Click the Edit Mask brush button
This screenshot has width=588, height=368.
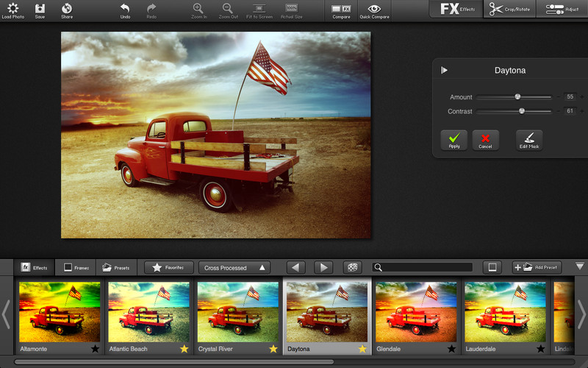tap(529, 140)
